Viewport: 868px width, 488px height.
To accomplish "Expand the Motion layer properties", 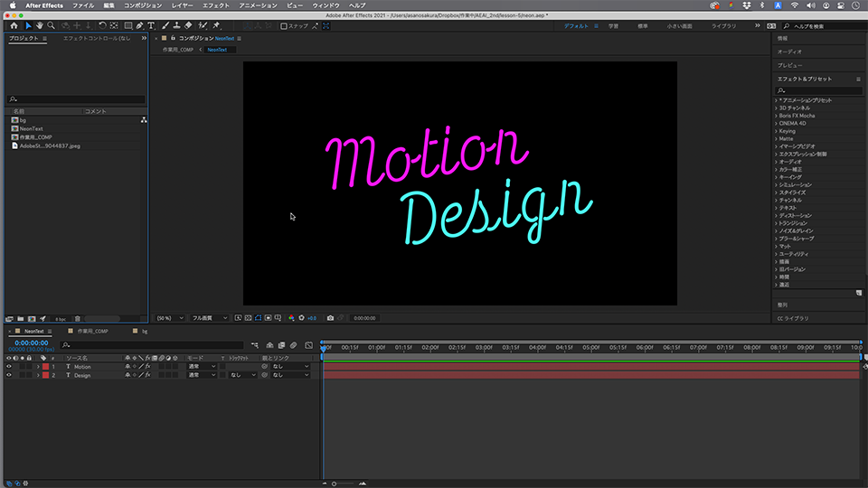I will pyautogui.click(x=38, y=366).
